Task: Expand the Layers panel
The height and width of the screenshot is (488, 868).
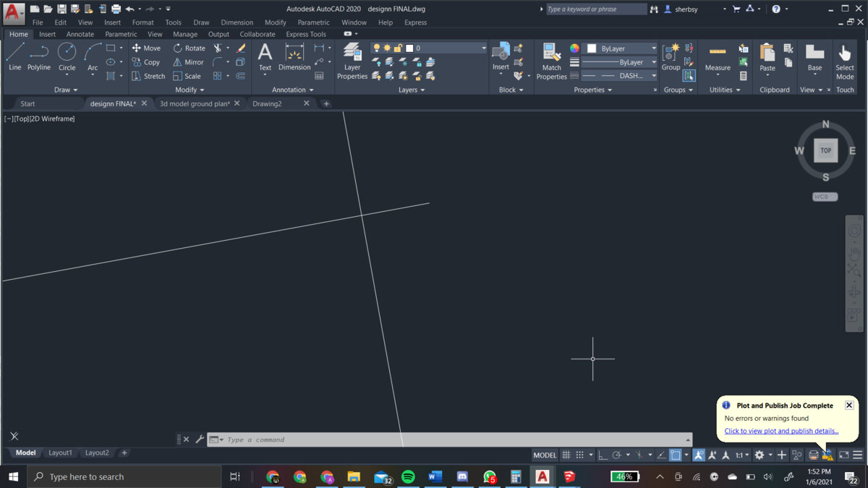Action: (412, 90)
